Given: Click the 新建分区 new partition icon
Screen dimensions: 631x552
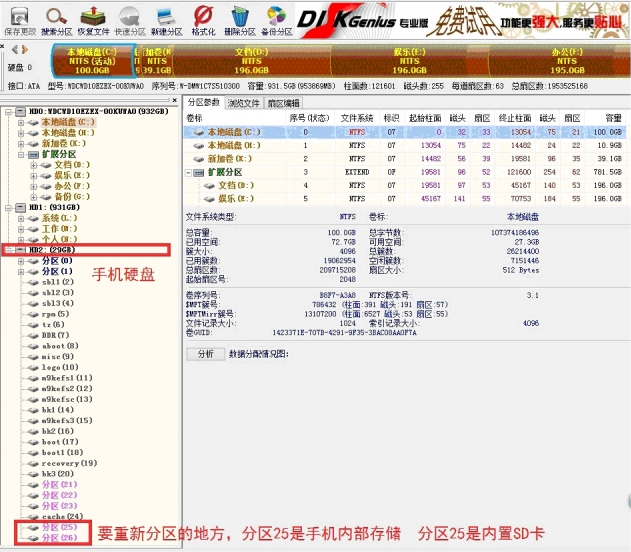Looking at the screenshot, I should 166,21.
